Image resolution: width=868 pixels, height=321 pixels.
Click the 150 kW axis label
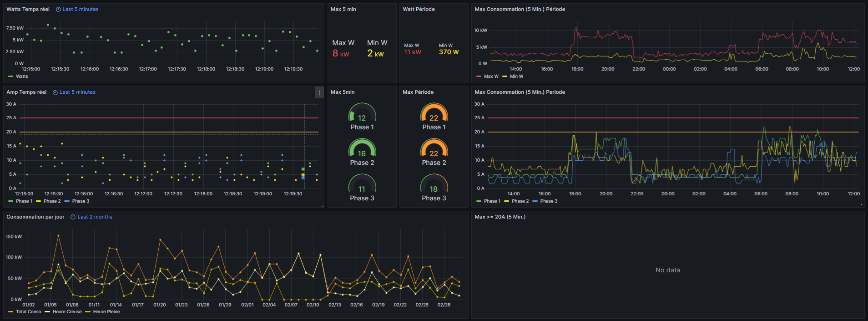pyautogui.click(x=14, y=237)
